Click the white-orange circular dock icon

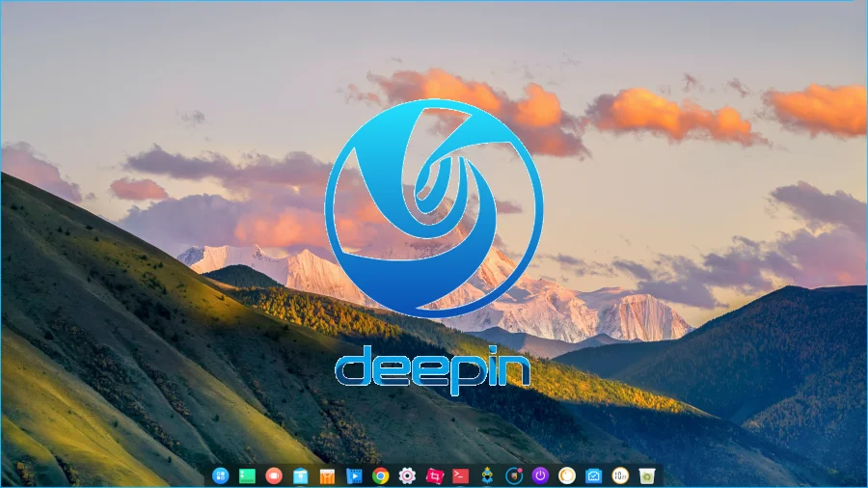point(567,475)
